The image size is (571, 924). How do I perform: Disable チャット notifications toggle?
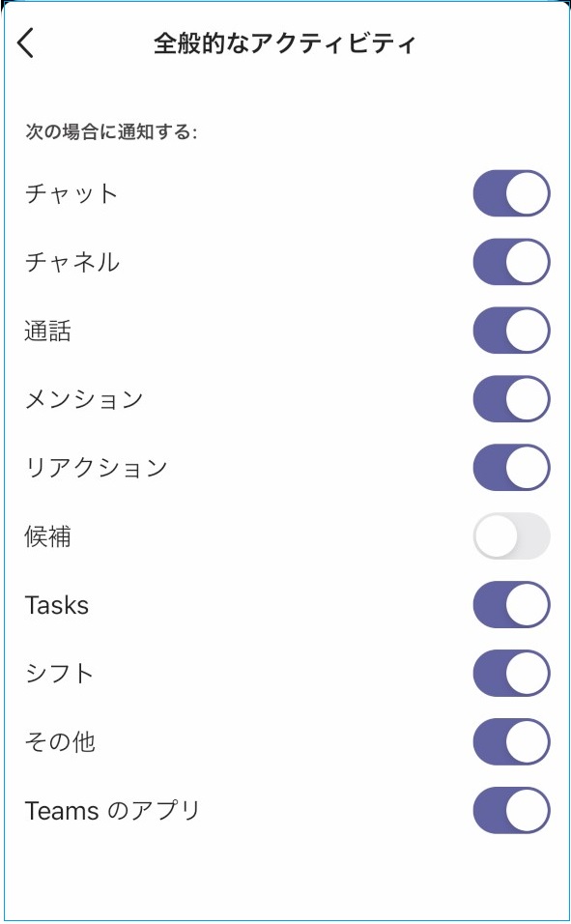(x=511, y=193)
